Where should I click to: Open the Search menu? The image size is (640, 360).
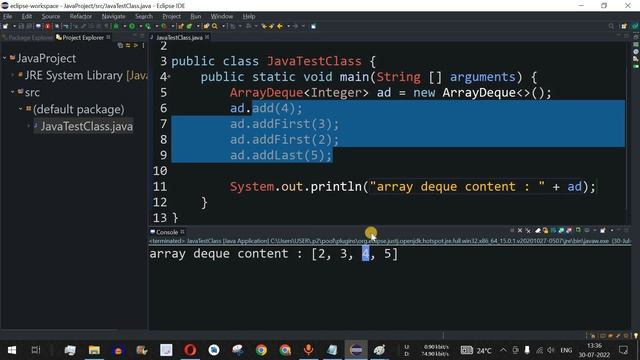144,16
